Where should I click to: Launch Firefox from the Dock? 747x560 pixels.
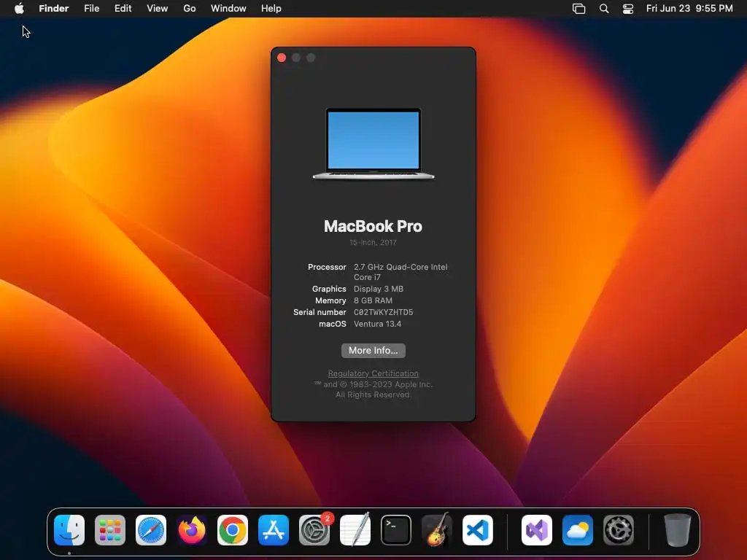click(192, 530)
